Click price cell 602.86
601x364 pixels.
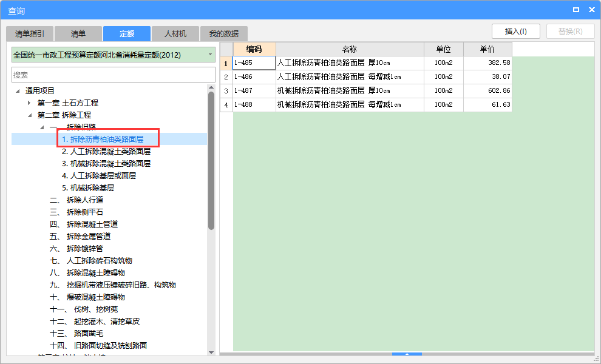[x=487, y=91]
